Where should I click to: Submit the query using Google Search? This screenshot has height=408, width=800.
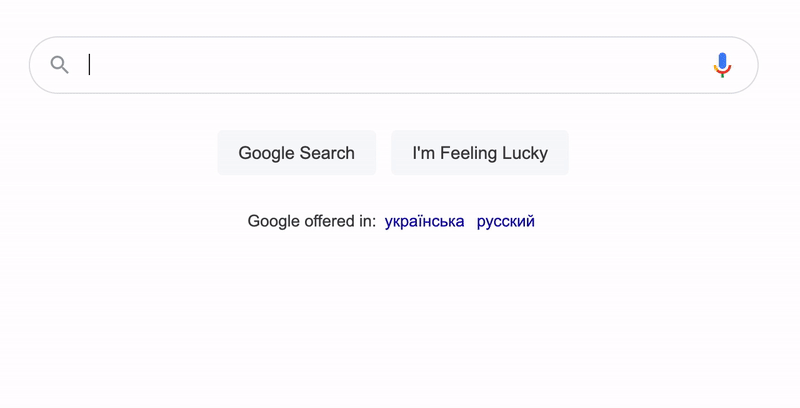(296, 152)
